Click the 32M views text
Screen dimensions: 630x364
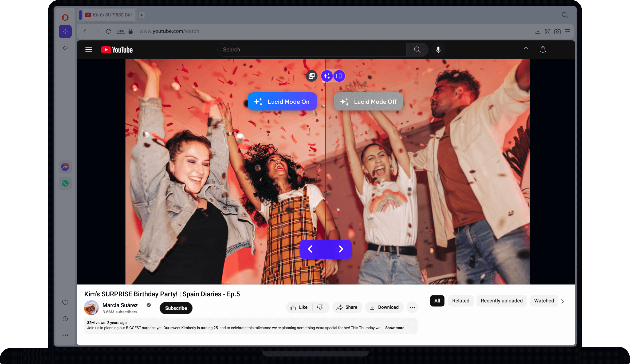[96, 323]
